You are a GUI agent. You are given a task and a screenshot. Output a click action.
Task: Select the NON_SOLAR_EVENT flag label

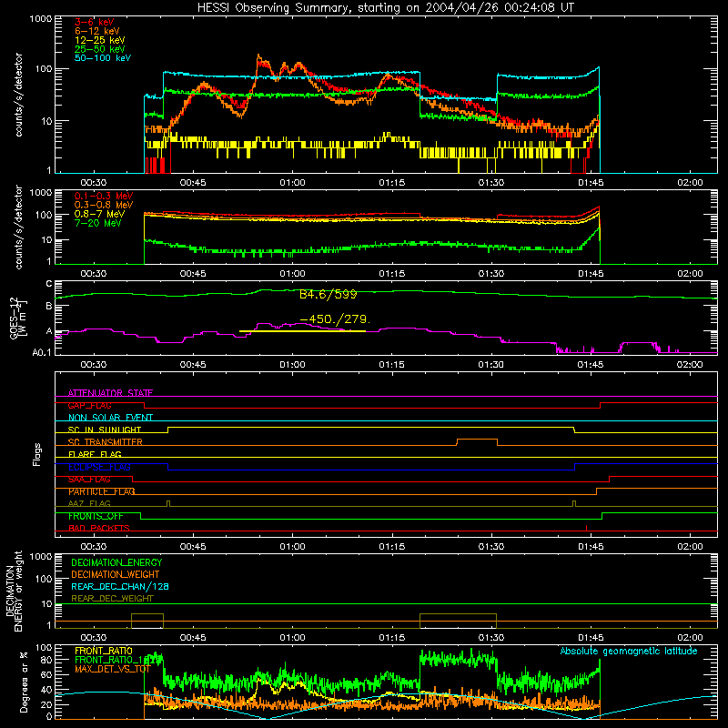(x=110, y=418)
